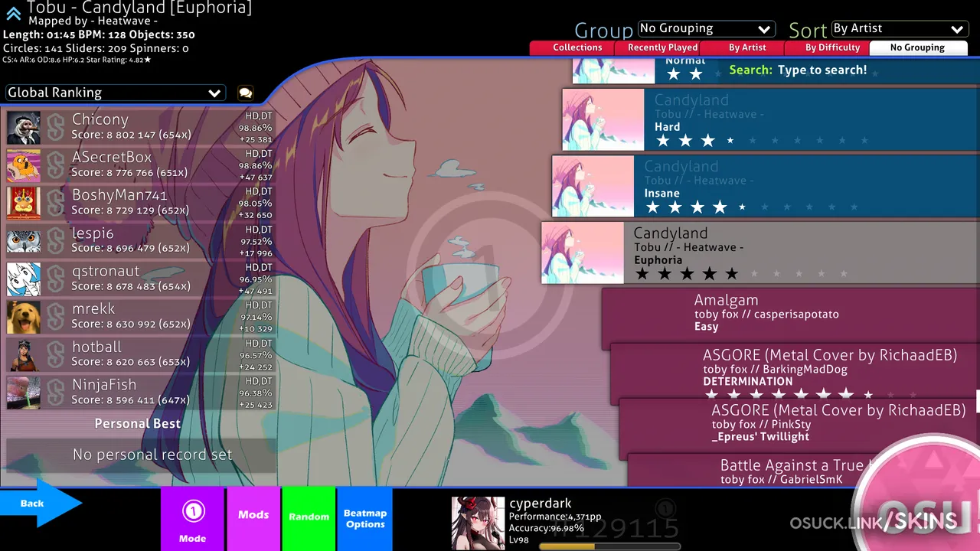Click hotball's avatar icon
This screenshot has width=980, height=551.
tap(24, 355)
